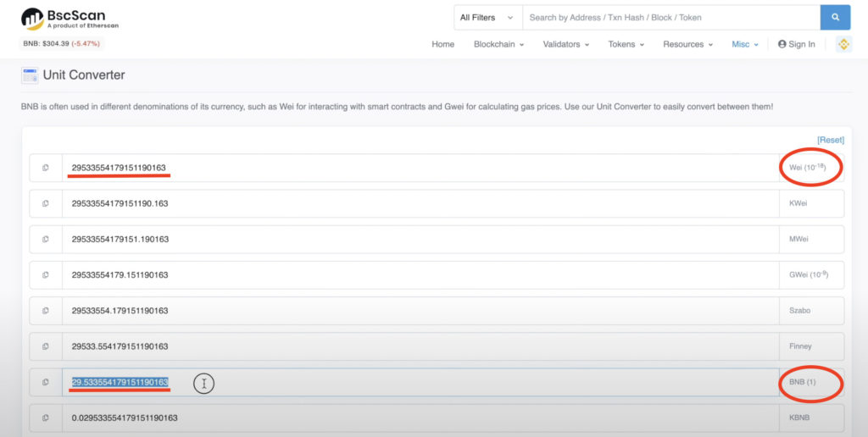Copy the KWei row value
This screenshot has width=868, height=437.
pos(46,203)
